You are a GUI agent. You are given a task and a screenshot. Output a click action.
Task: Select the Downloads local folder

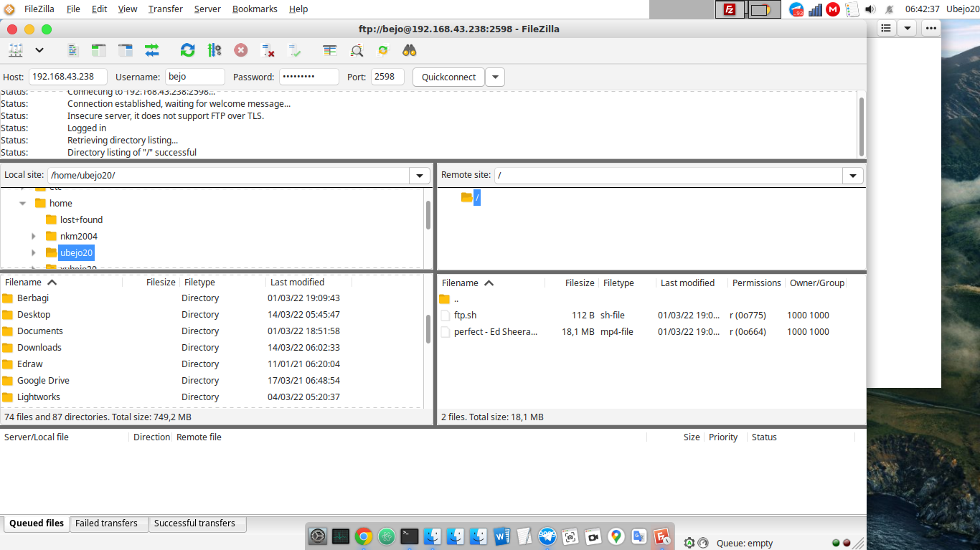(x=39, y=348)
